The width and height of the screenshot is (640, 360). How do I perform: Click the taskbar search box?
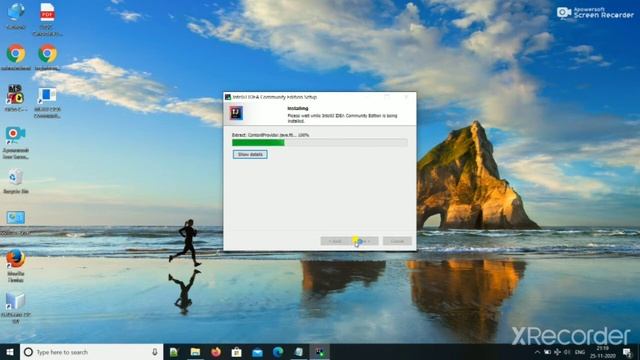(91, 352)
